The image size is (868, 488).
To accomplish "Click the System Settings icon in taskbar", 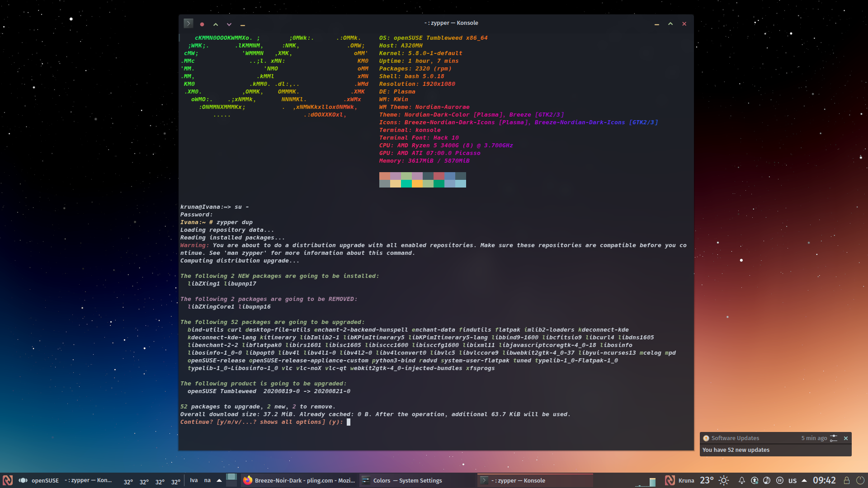I will (366, 480).
